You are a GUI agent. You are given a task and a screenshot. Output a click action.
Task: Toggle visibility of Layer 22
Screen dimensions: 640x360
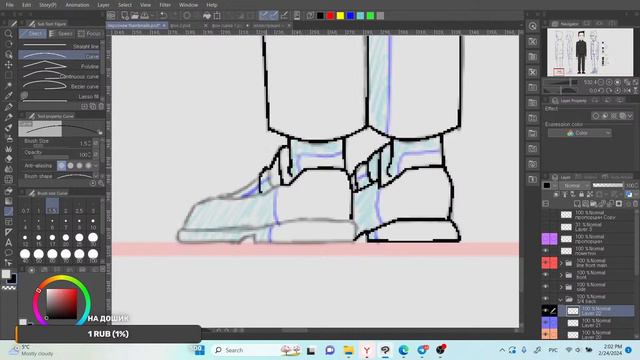pyautogui.click(x=545, y=311)
